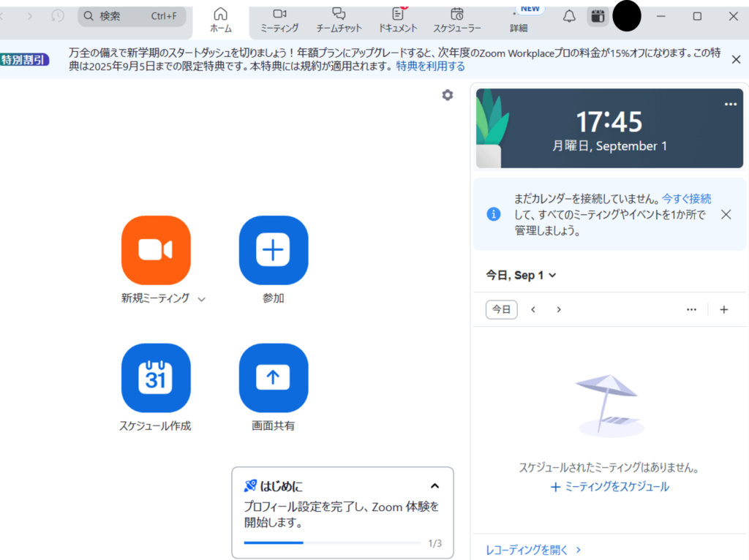The height and width of the screenshot is (560, 749).
Task: Open the スケジューラー tab
Action: (x=457, y=20)
